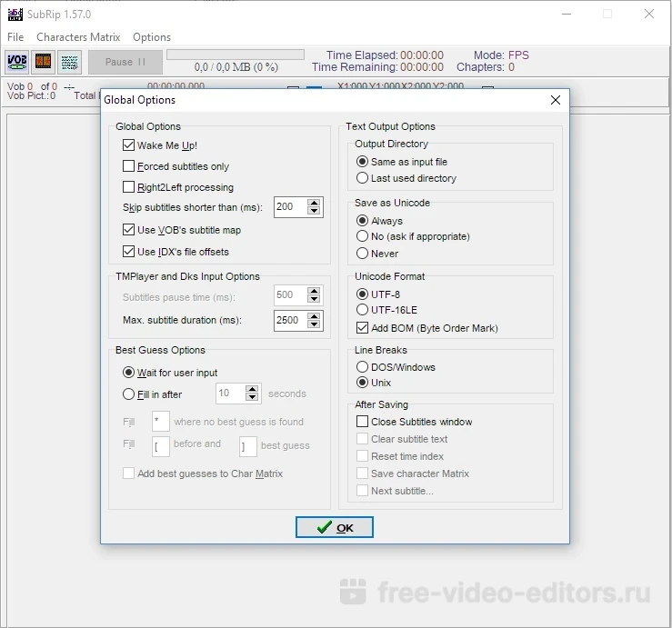Click the 0,0 / 0,0 MB (0 %) text
672x628 pixels.
[236, 67]
